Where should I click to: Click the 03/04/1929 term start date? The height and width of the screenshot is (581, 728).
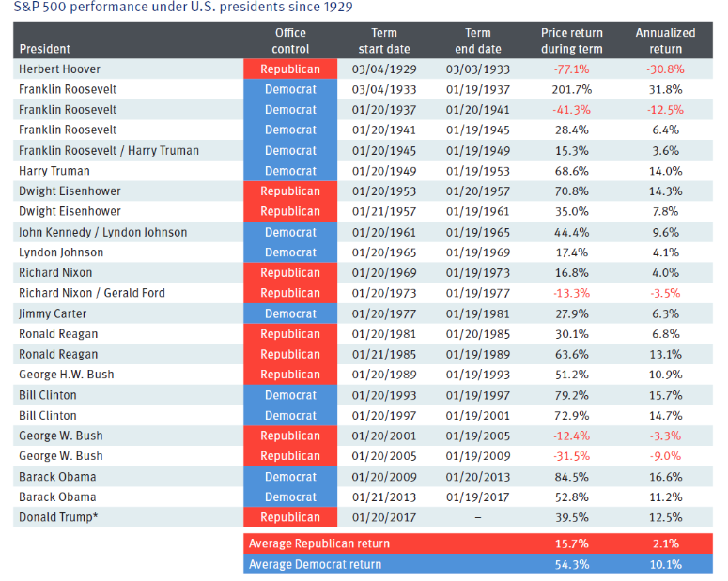[384, 69]
